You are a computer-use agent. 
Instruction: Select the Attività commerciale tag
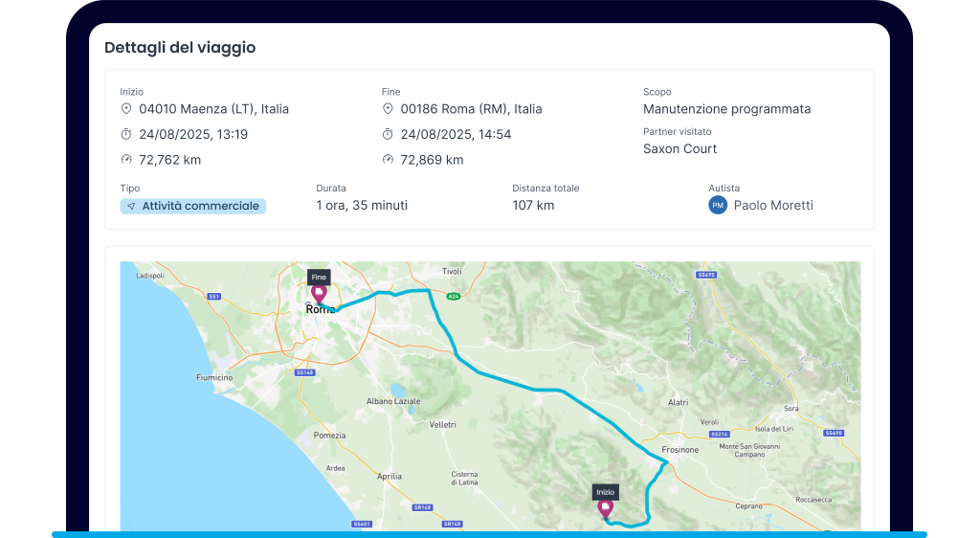point(192,206)
